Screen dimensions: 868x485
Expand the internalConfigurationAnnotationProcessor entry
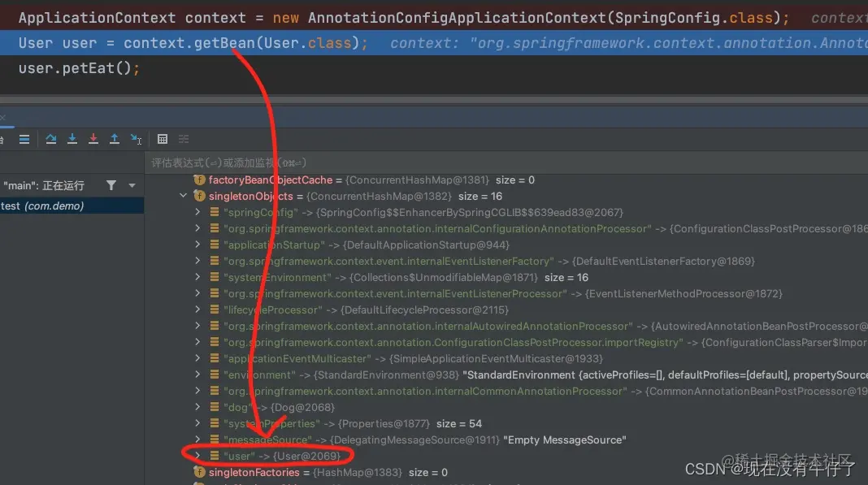click(197, 228)
